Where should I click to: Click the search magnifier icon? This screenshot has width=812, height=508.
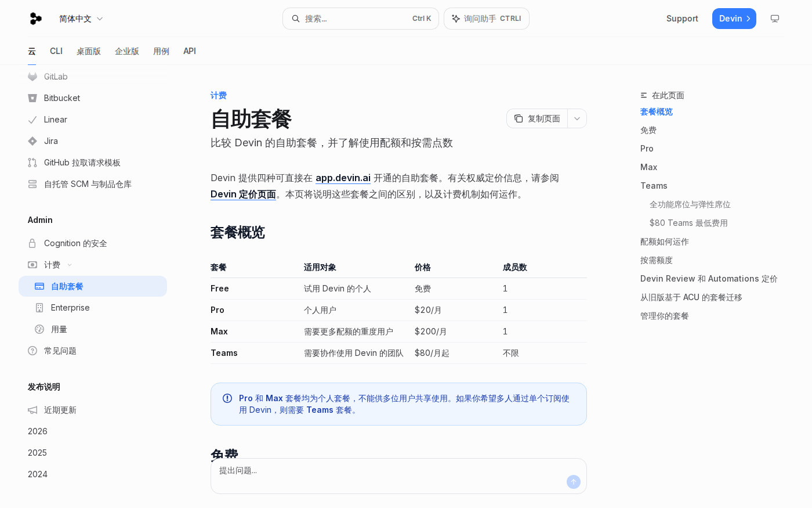click(x=296, y=19)
